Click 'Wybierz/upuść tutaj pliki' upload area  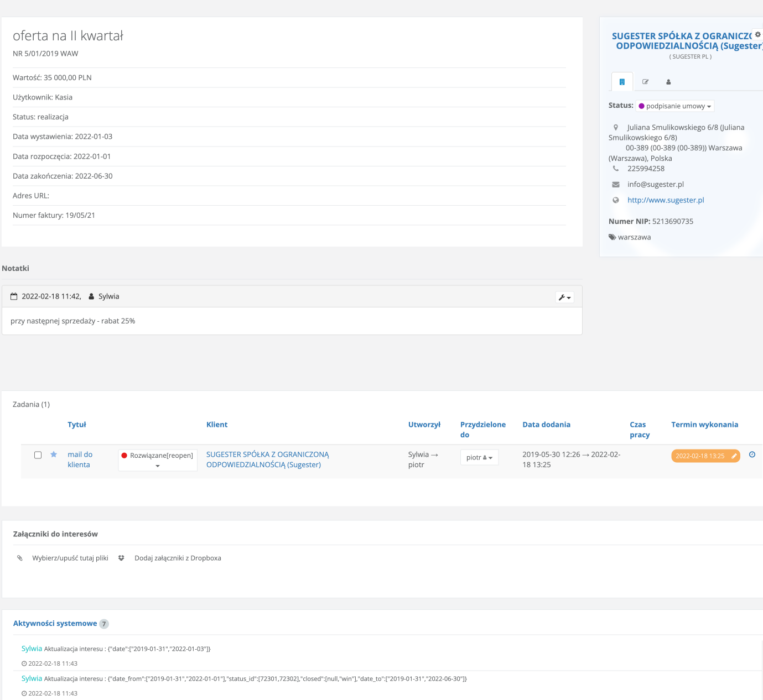[70, 558]
